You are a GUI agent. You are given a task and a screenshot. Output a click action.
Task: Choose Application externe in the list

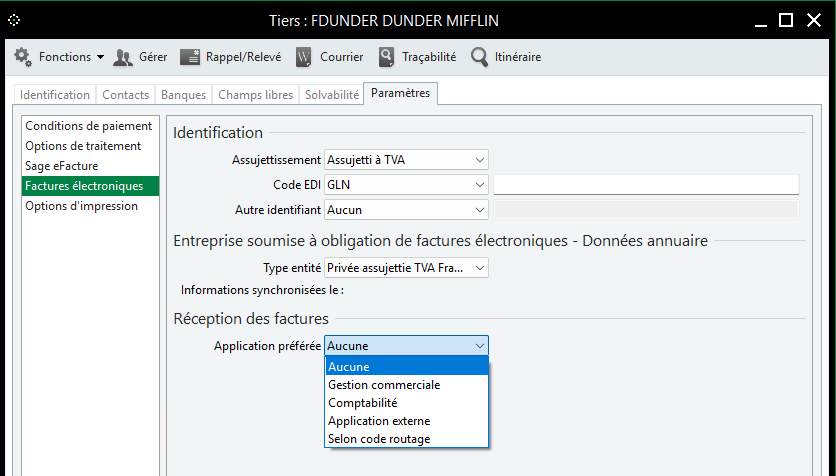point(406,421)
